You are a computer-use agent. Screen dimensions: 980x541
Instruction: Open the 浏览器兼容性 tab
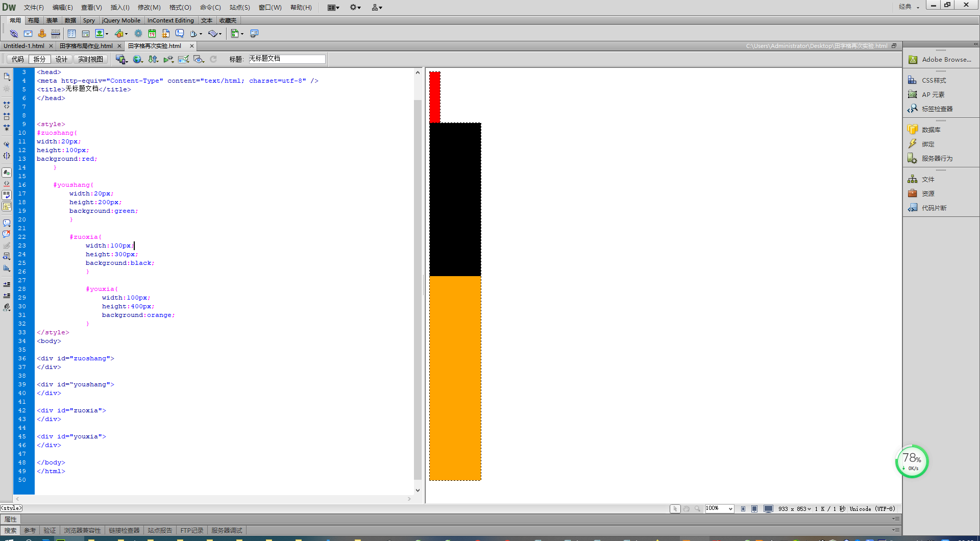pyautogui.click(x=82, y=530)
